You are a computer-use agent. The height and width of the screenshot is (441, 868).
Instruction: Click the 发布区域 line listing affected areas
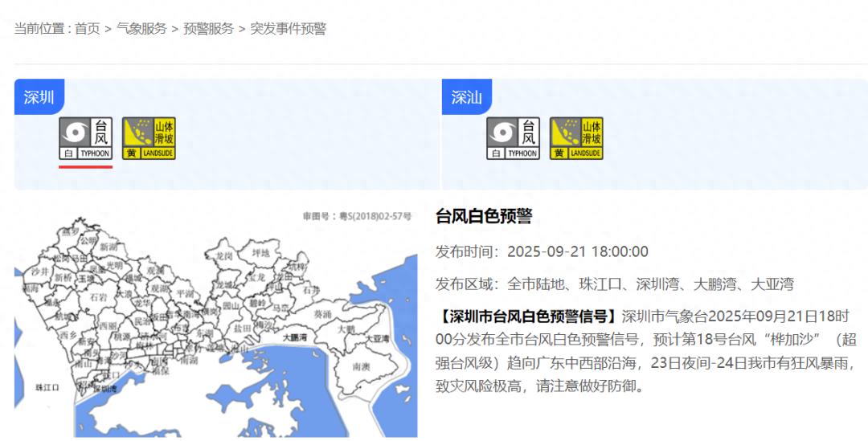[615, 284]
